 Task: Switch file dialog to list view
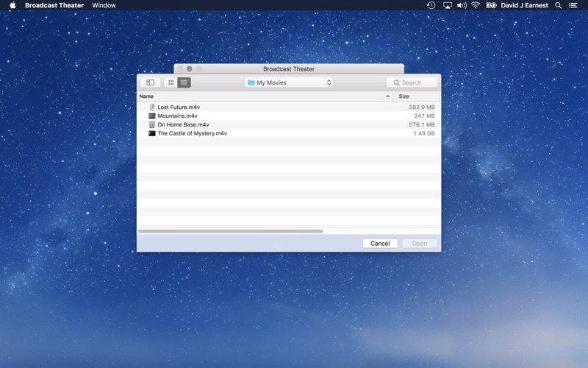[184, 82]
